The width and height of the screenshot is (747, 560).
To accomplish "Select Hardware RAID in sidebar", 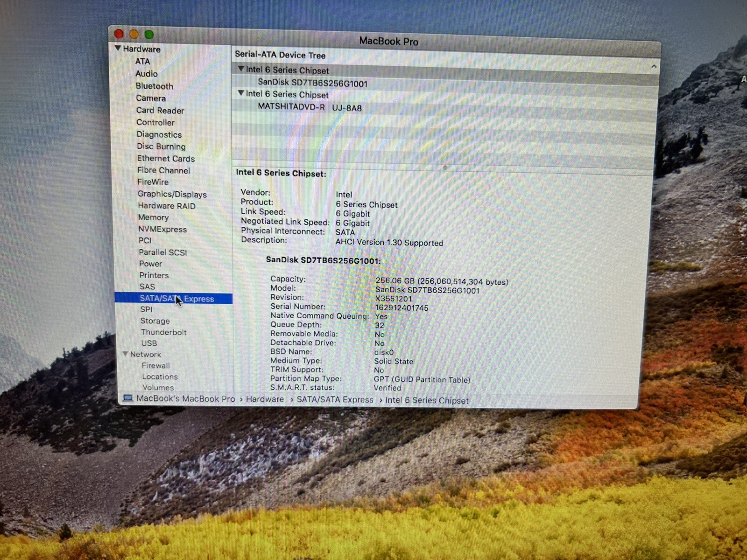I will (x=166, y=206).
